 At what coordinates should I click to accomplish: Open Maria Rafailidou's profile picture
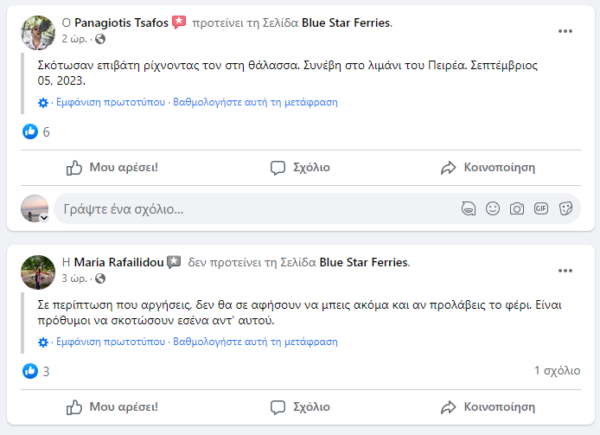point(35,270)
